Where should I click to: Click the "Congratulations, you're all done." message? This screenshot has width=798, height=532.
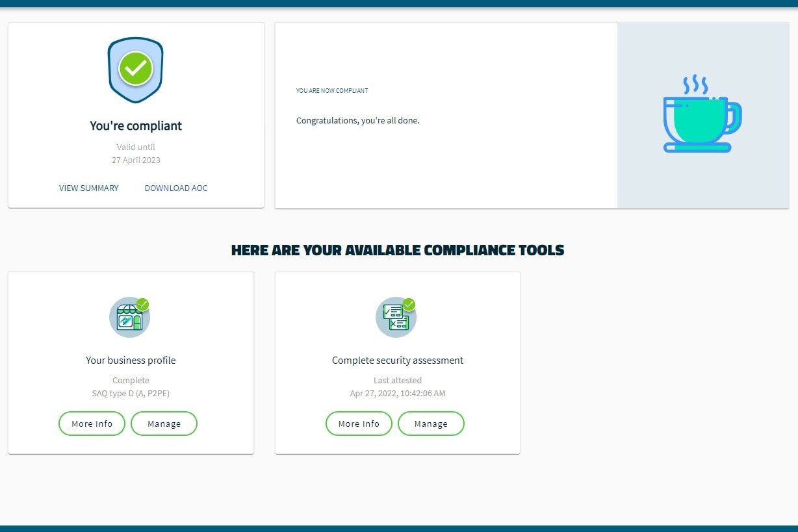tap(357, 120)
